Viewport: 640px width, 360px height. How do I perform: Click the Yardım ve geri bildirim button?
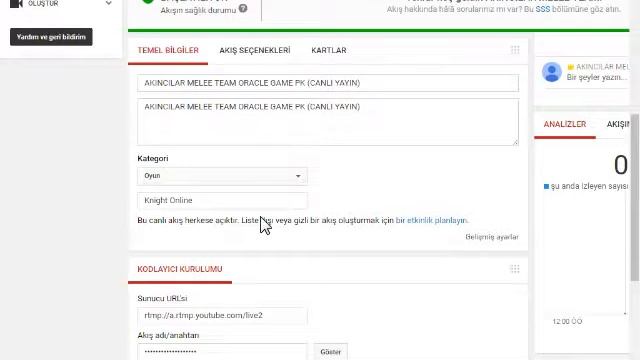51,37
